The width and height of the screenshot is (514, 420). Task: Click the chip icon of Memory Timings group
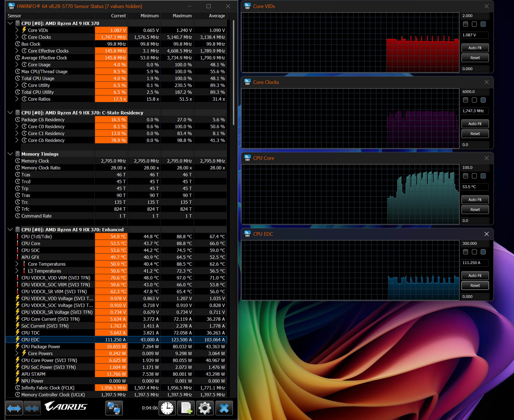[18, 154]
